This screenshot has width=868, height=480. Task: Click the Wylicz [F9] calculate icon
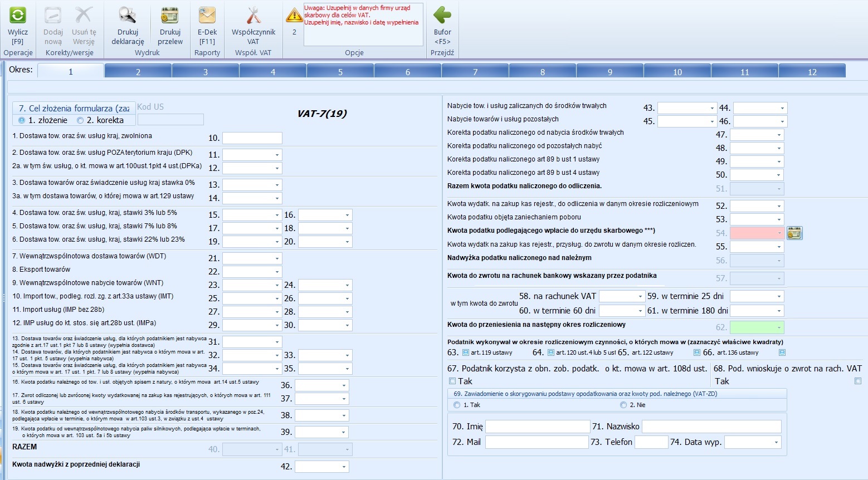pyautogui.click(x=18, y=15)
